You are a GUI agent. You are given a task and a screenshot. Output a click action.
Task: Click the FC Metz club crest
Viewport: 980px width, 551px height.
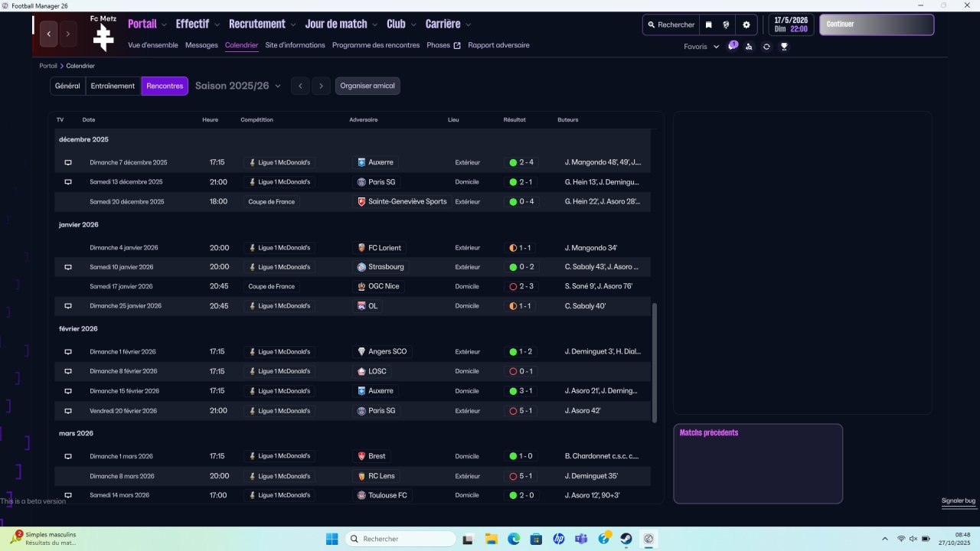[103, 37]
